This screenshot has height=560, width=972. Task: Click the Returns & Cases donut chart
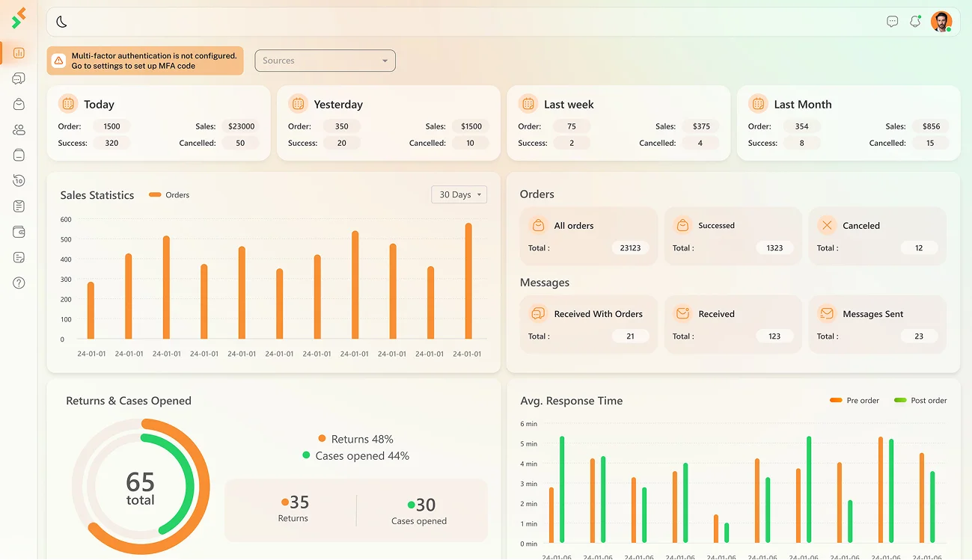tap(140, 486)
